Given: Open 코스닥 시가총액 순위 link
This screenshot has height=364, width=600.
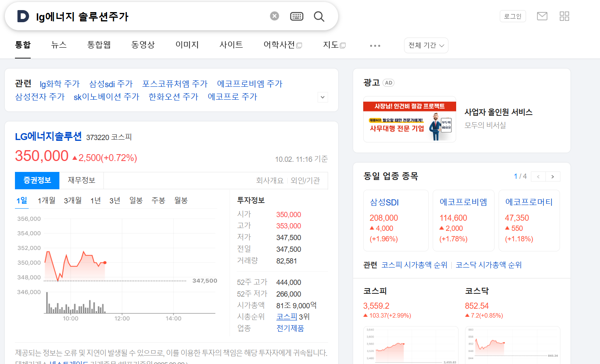Looking at the screenshot, I should [488, 265].
